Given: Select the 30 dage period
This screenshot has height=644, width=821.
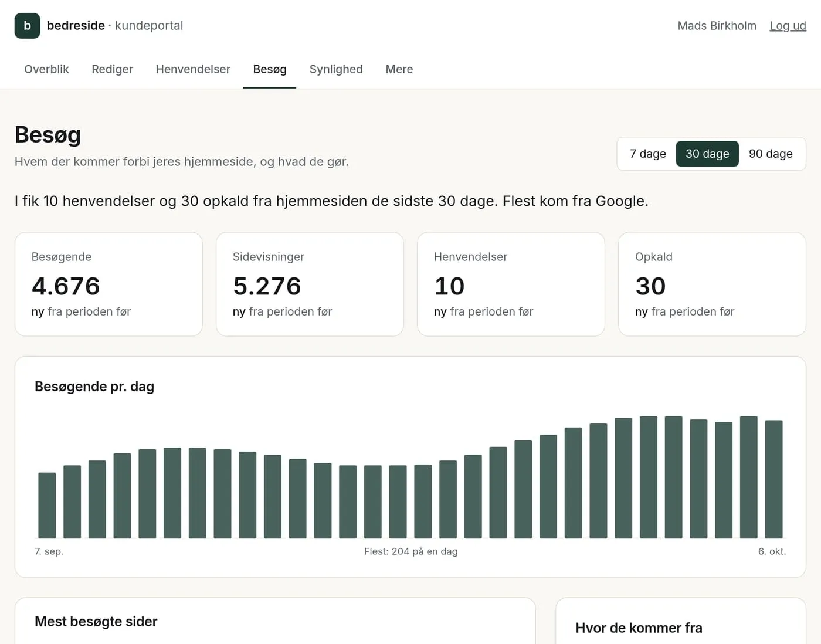Looking at the screenshot, I should pos(707,154).
